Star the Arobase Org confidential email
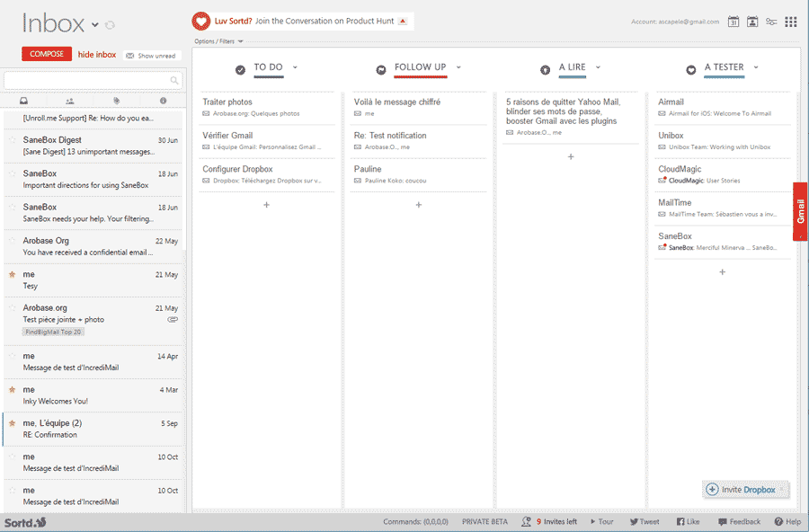This screenshot has width=809, height=532. point(13,241)
